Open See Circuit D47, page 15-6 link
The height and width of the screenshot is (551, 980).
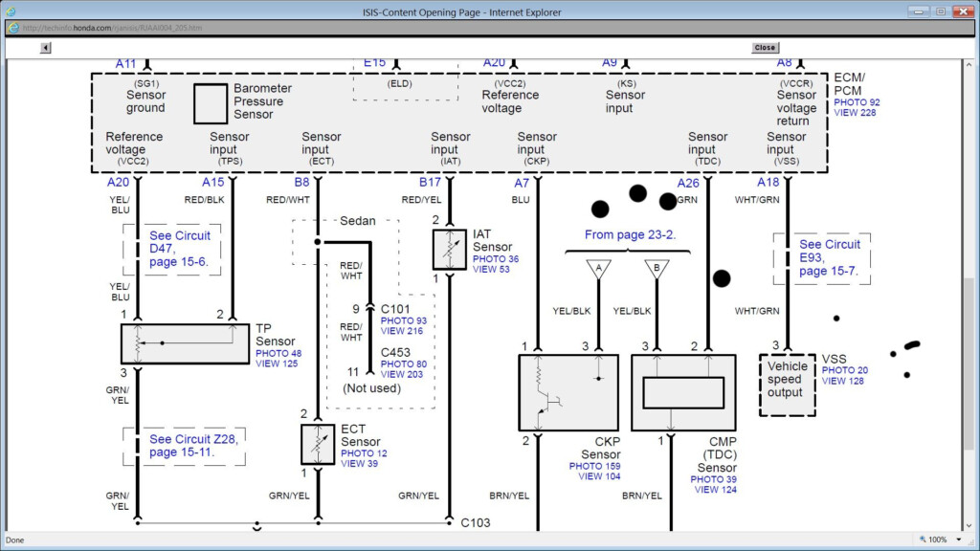pyautogui.click(x=179, y=249)
